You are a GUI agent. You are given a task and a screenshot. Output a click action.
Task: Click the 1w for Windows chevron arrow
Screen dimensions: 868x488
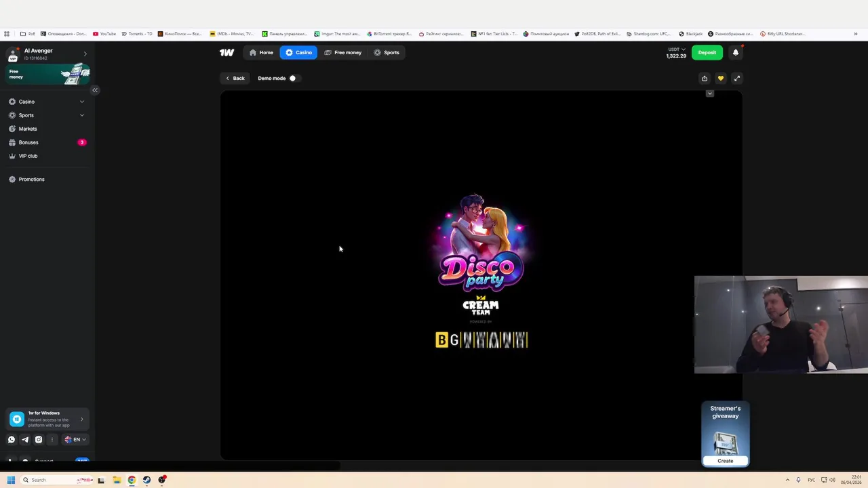82,420
